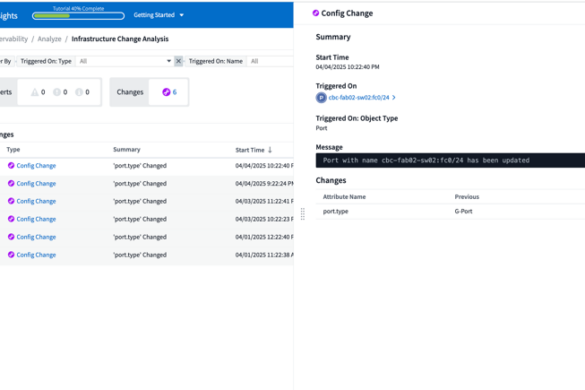
Task: Click the chevron next to the port name link
Action: (394, 97)
